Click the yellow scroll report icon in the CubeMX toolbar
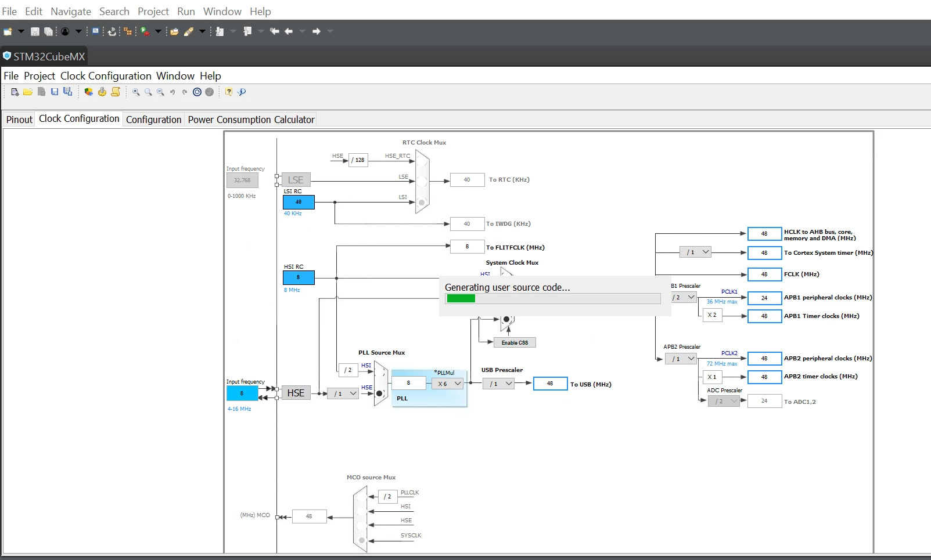931x560 pixels. (116, 92)
